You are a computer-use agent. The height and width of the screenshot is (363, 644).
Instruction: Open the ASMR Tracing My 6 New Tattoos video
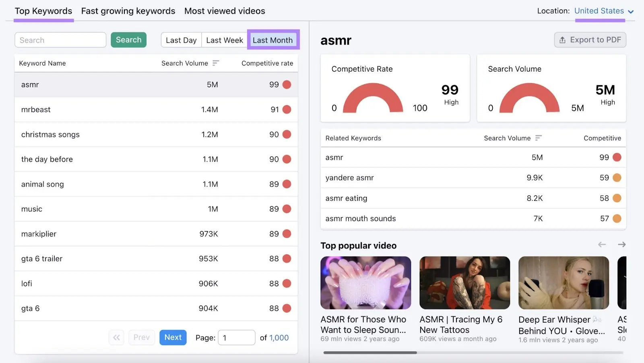pyautogui.click(x=464, y=283)
